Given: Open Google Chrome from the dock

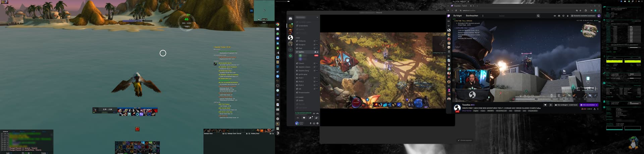Looking at the screenshot, I should tap(278, 24).
